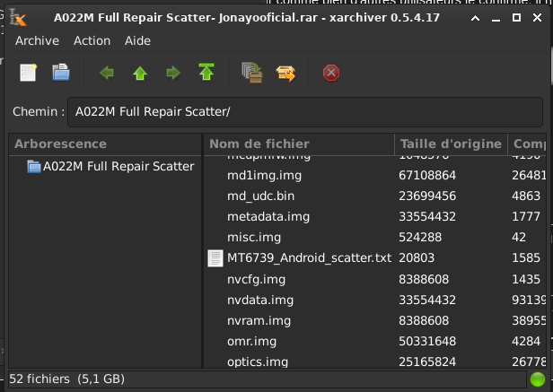Select omr.img file
553x392 pixels.
[251, 342]
